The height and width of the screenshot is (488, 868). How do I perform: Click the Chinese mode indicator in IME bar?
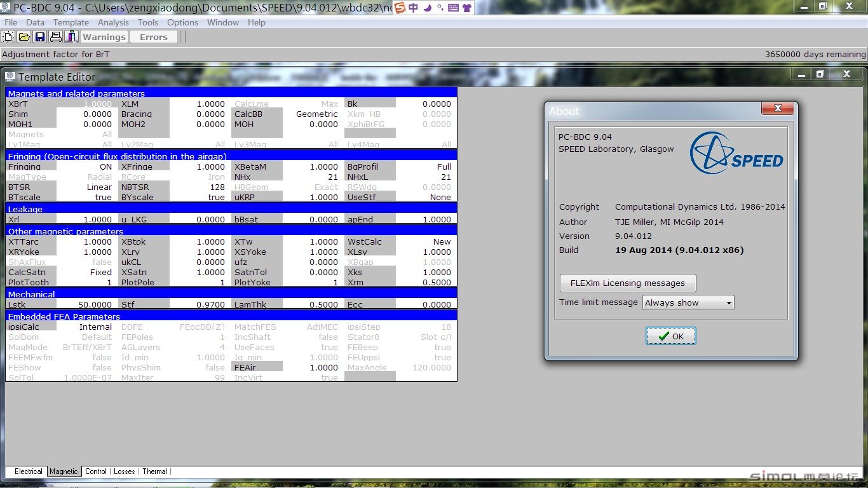click(x=414, y=8)
